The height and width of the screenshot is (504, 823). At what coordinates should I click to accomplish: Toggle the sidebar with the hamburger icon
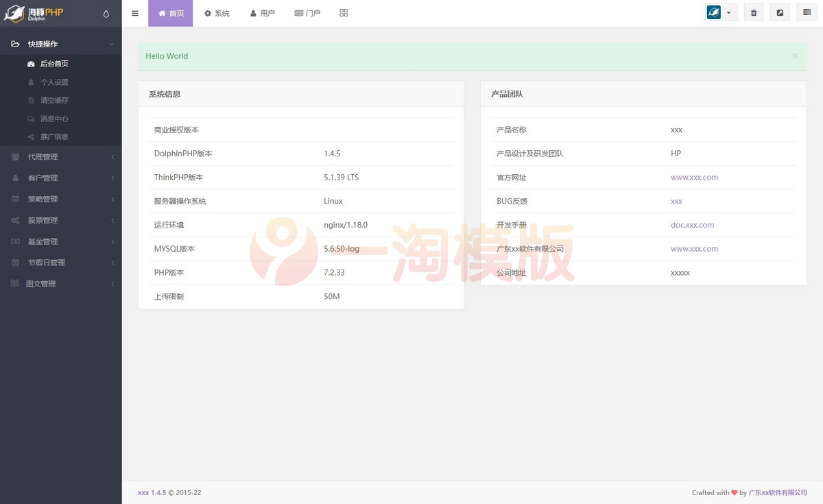pyautogui.click(x=135, y=12)
